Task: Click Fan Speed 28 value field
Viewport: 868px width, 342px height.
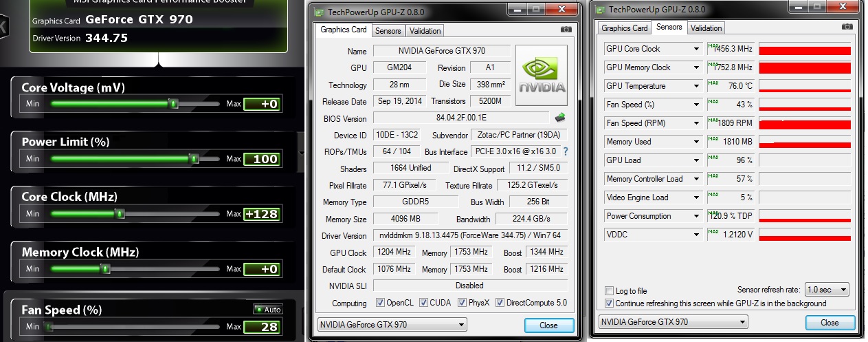Action: point(262,327)
